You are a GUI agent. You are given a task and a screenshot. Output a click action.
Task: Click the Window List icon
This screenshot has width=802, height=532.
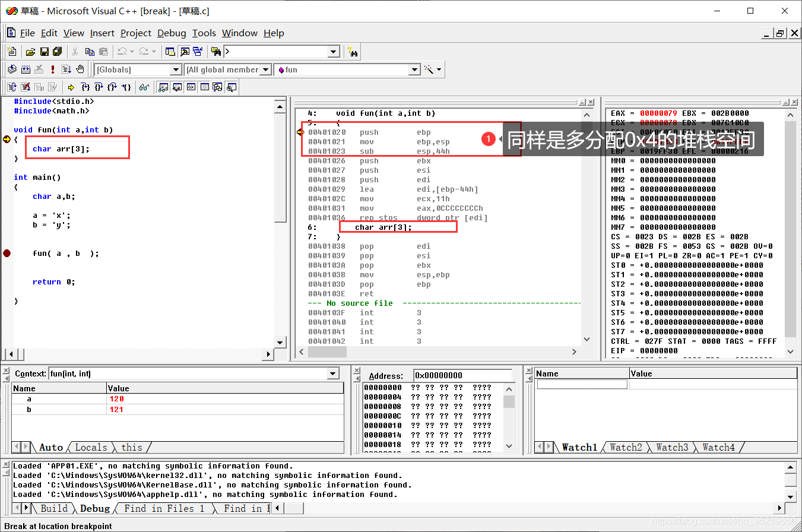coord(198,52)
